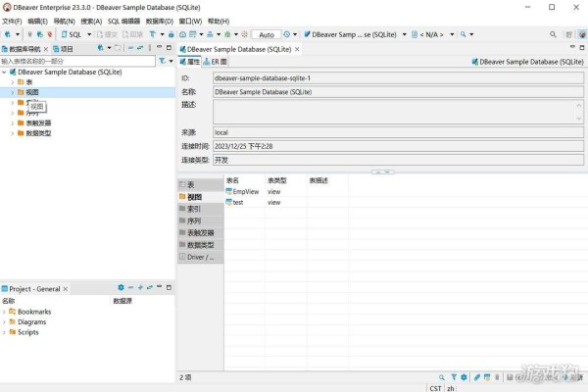The height and width of the screenshot is (392, 588).
Task: Select the 表触发器 section in editor side list
Action: (x=200, y=233)
